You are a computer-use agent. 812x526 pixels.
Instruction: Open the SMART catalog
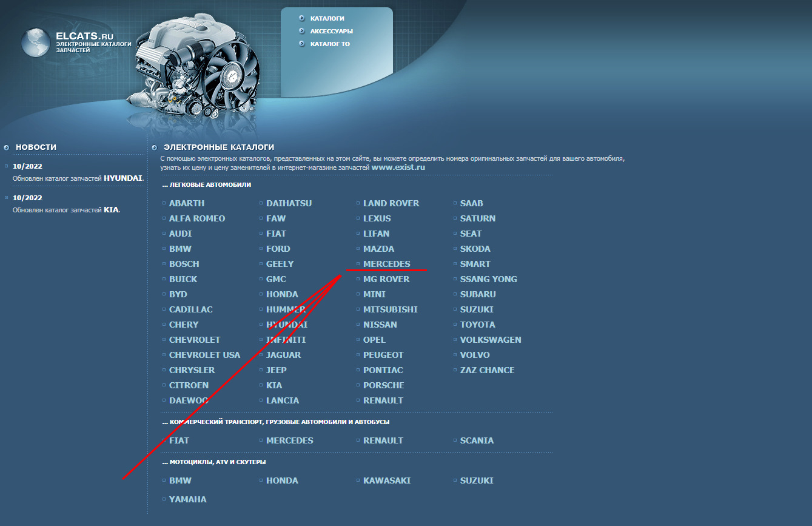coord(475,264)
